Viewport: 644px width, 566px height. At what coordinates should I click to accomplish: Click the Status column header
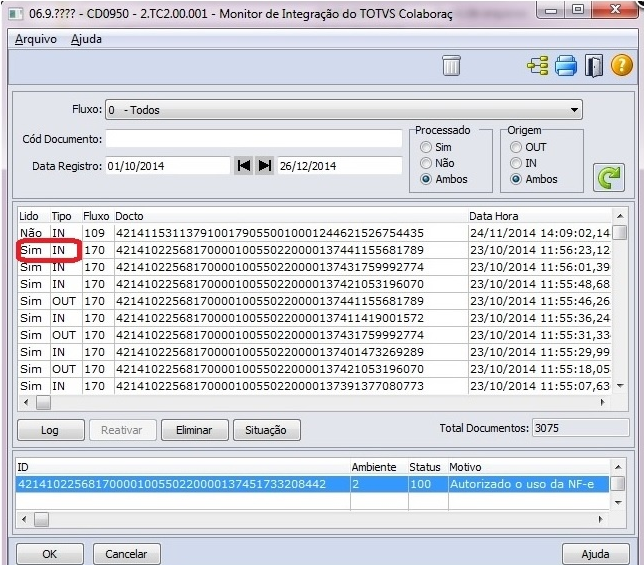[428, 467]
